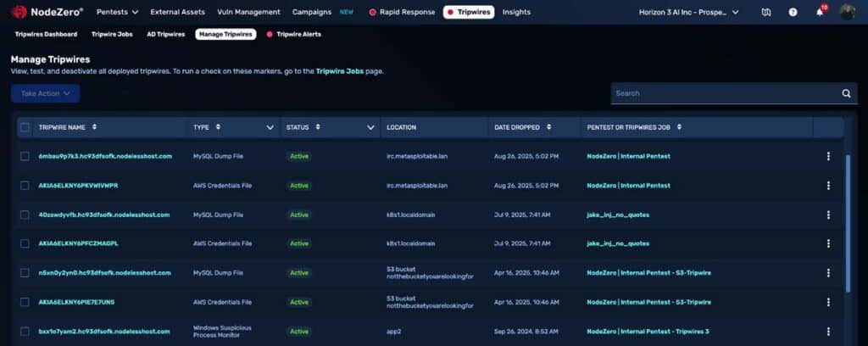Screen dimensions: 868x346
Task: Open the notifications bell icon
Action: pos(819,13)
